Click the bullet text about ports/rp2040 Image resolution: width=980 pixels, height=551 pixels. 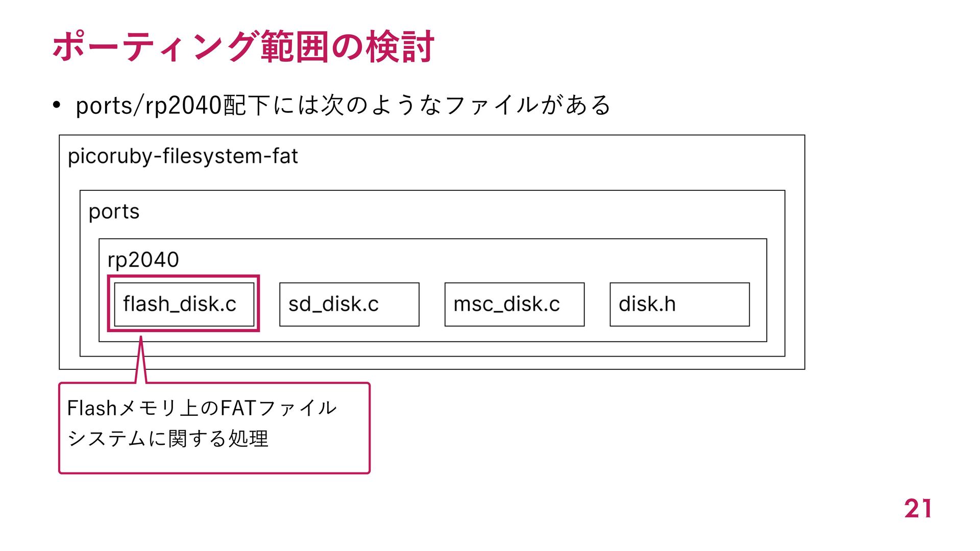[x=343, y=106]
